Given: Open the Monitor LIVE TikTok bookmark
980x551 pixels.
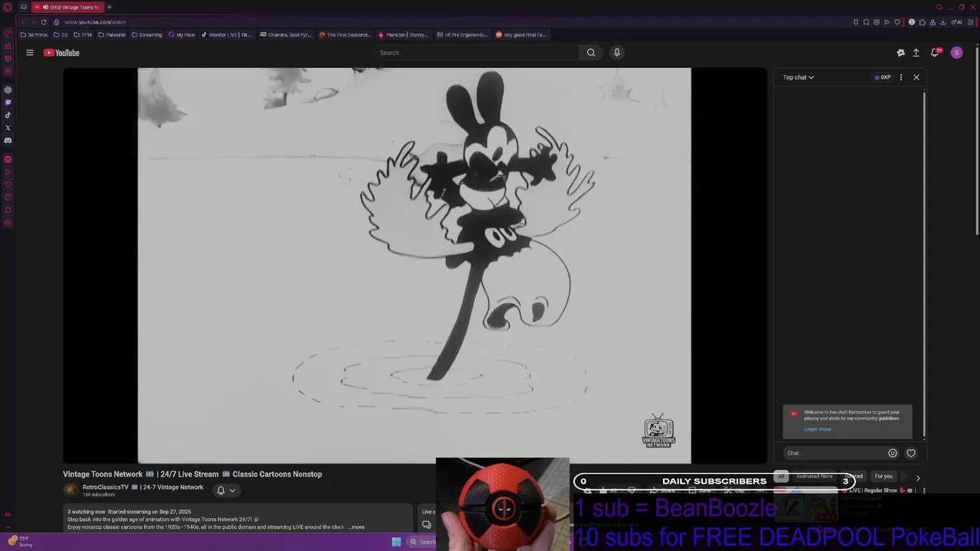Looking at the screenshot, I should (x=227, y=34).
